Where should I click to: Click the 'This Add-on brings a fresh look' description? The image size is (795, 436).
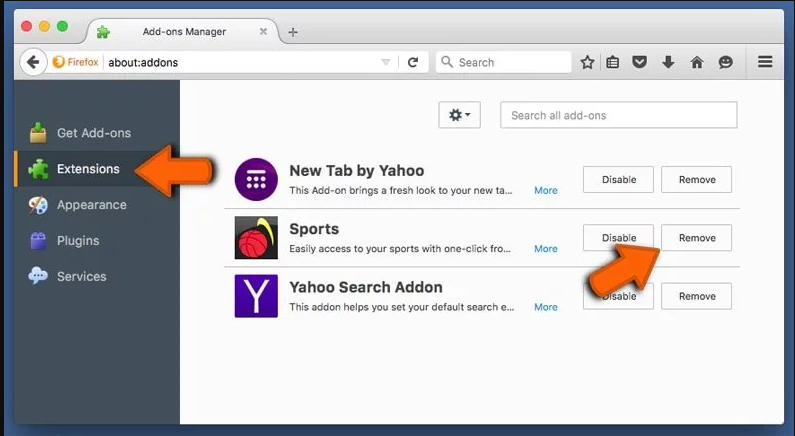401,191
